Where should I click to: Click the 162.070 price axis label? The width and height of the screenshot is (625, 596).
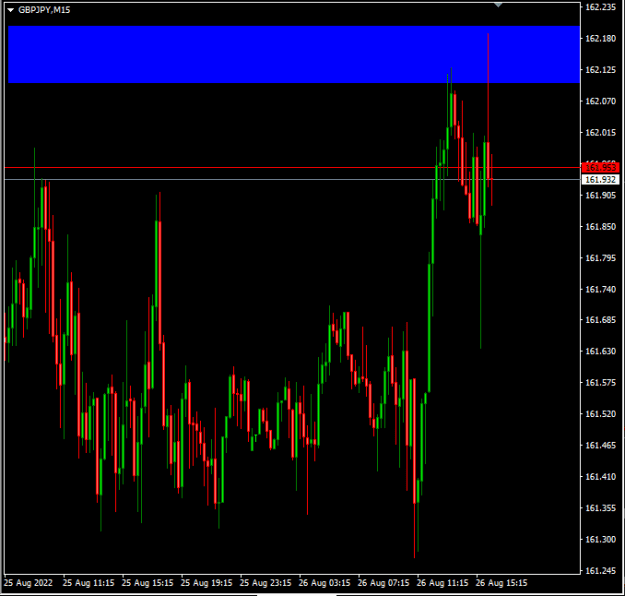600,101
